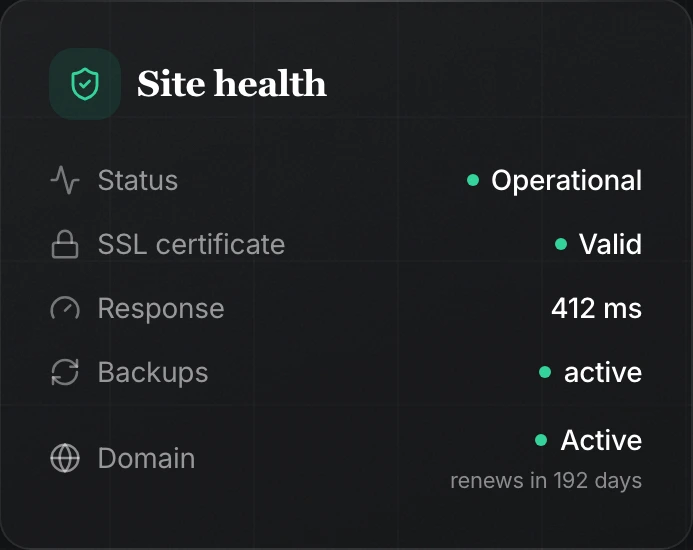Click the green dot beside Domain Active

[x=541, y=440]
